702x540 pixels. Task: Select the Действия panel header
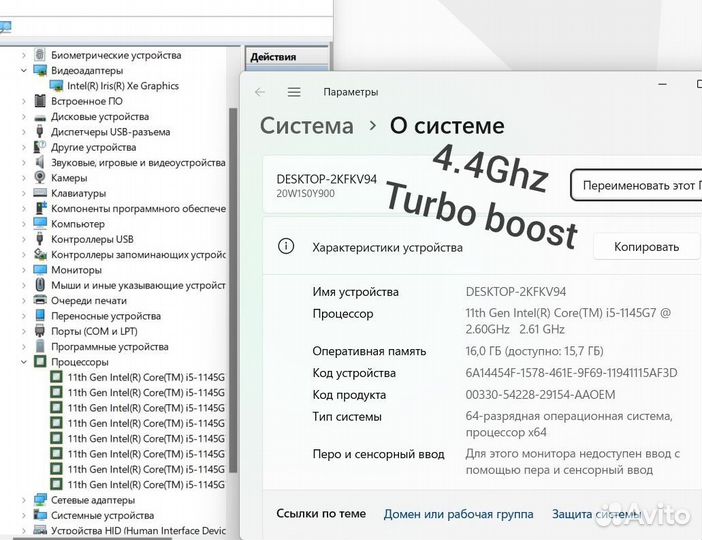pyautogui.click(x=287, y=57)
